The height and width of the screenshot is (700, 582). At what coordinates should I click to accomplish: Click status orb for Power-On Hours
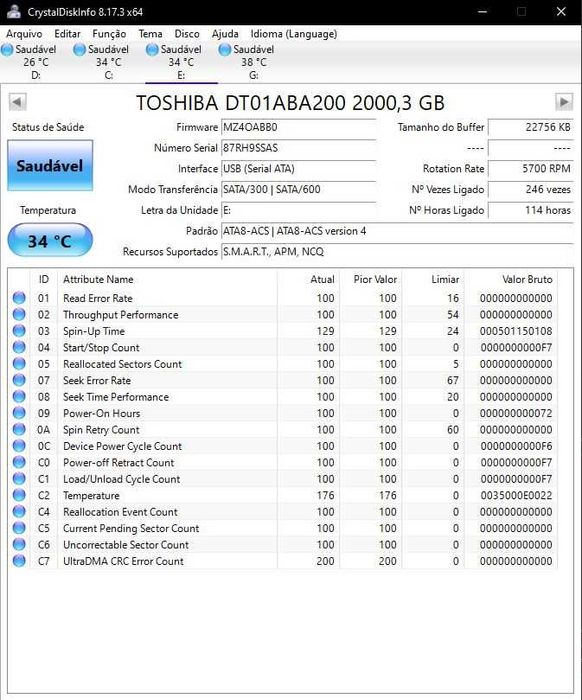[19, 413]
